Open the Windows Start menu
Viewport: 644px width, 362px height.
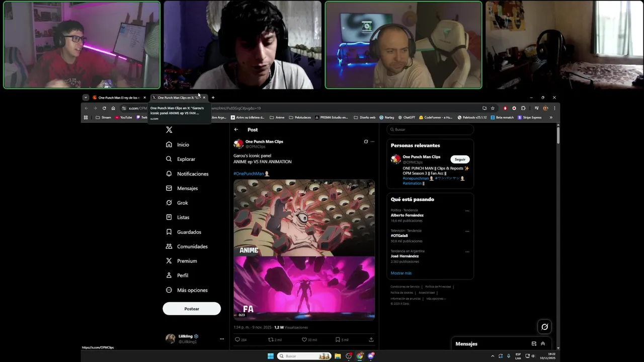[x=271, y=356]
